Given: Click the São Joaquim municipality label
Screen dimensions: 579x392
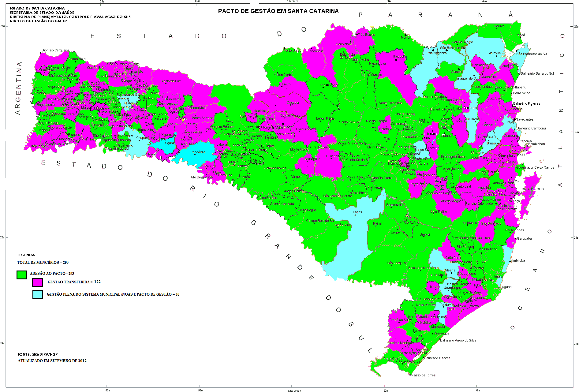Looking at the screenshot, I should point(396,263).
